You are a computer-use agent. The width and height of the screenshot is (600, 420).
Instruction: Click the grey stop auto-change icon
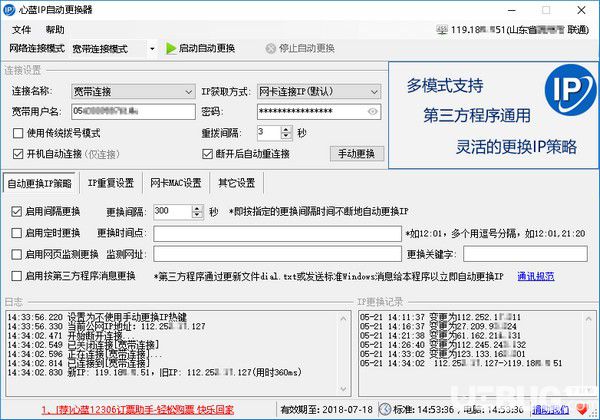click(x=271, y=49)
